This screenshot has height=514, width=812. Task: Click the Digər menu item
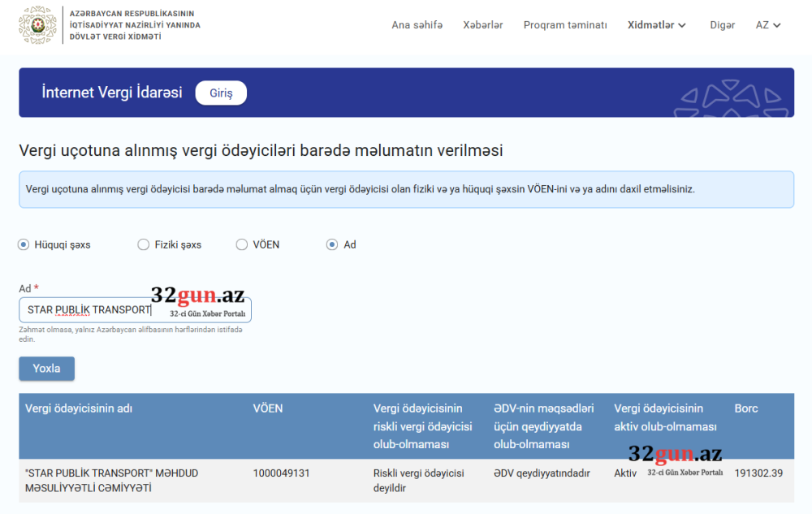point(722,25)
